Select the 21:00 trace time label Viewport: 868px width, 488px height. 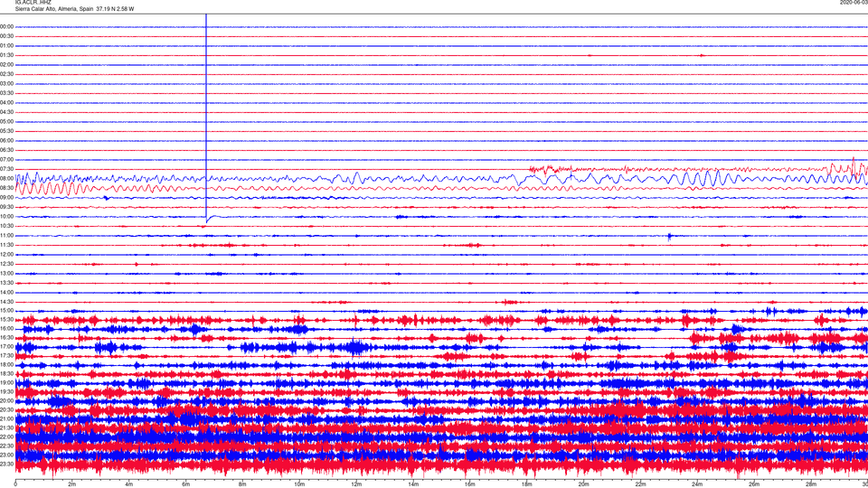coord(6,418)
